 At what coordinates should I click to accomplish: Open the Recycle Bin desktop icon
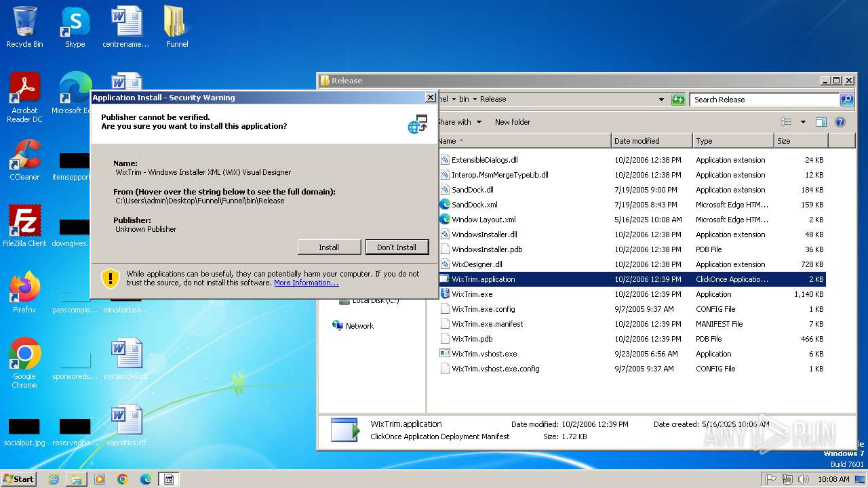coord(24,27)
